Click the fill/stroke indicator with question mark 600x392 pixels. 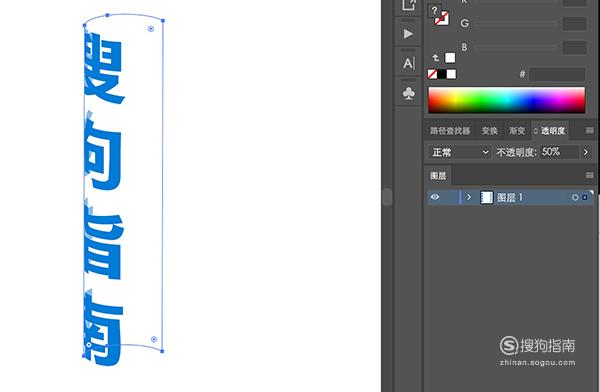click(x=438, y=15)
